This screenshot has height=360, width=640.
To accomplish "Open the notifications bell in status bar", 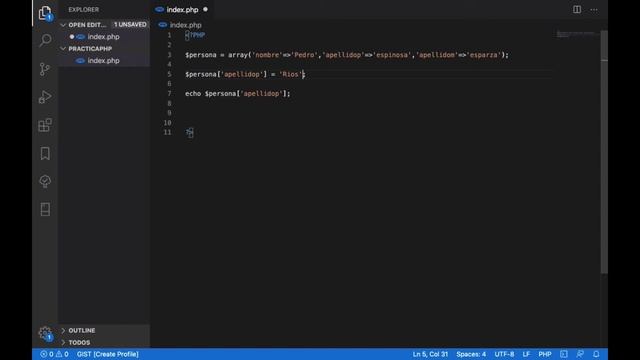I will (596, 354).
